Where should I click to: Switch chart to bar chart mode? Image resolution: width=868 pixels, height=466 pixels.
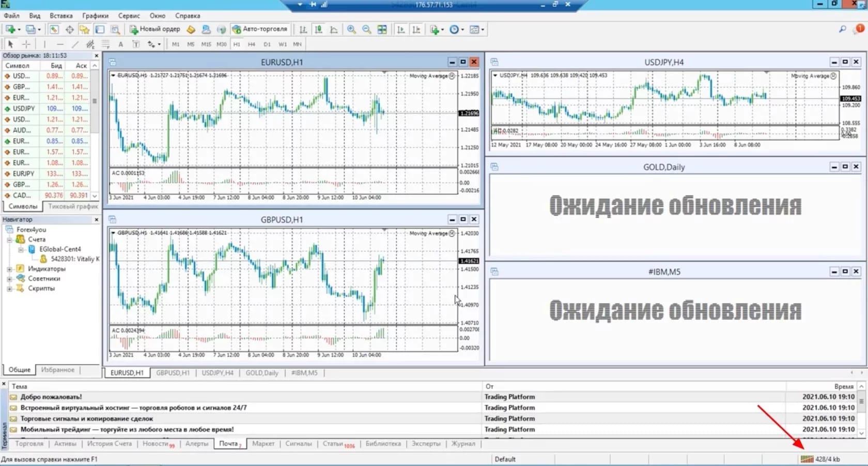click(303, 29)
